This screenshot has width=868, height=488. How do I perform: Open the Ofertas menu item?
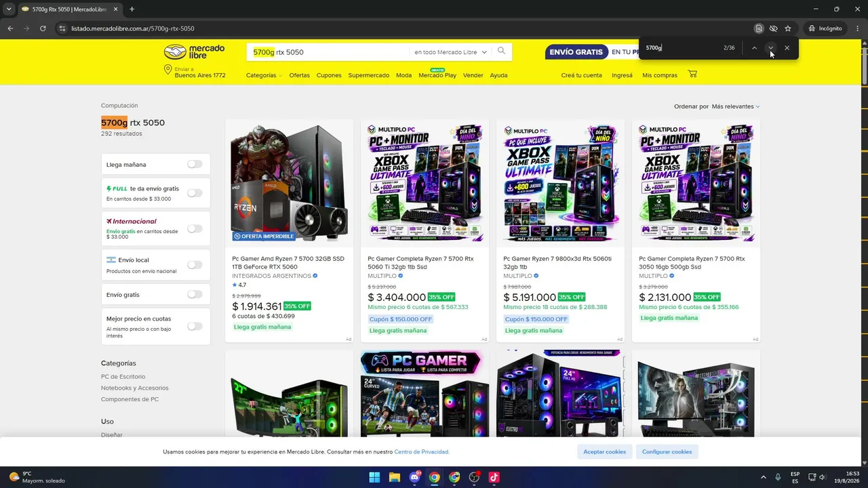click(x=299, y=75)
